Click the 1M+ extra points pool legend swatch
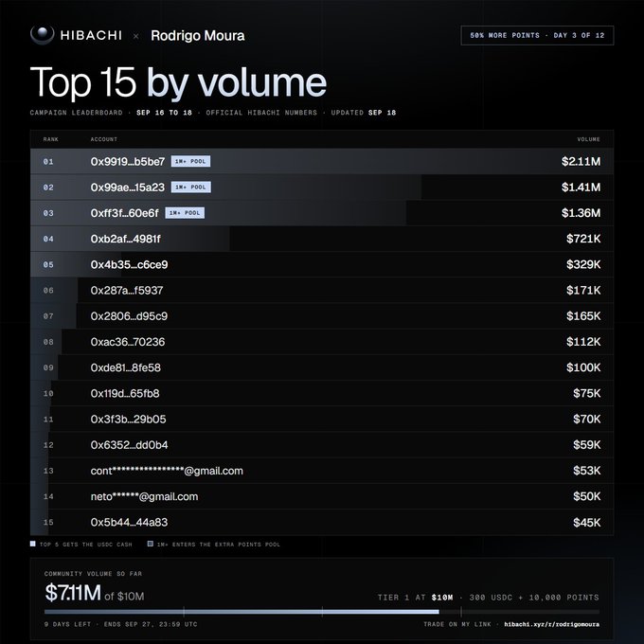 click(151, 544)
